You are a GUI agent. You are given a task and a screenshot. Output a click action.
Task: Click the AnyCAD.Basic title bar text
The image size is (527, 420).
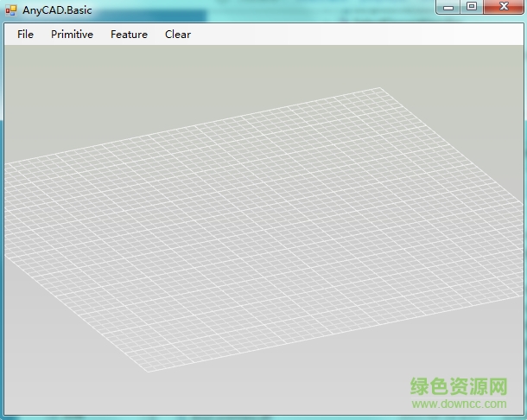[57, 10]
